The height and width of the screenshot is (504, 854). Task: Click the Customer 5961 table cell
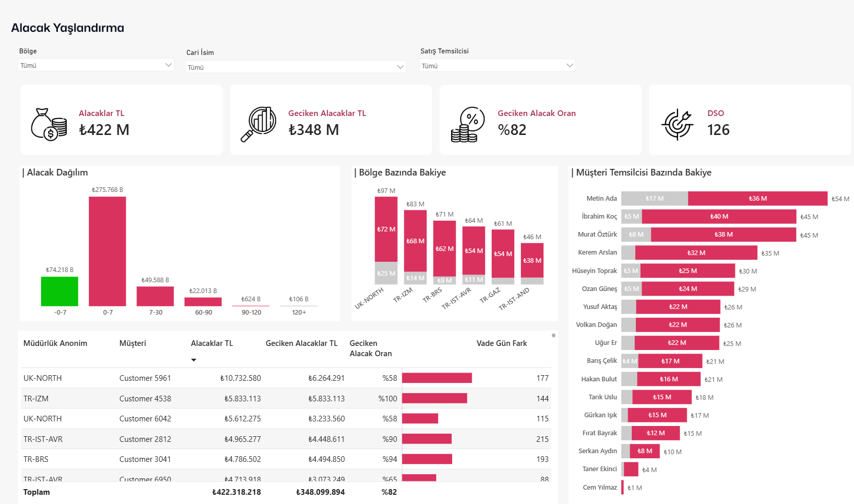click(x=145, y=378)
